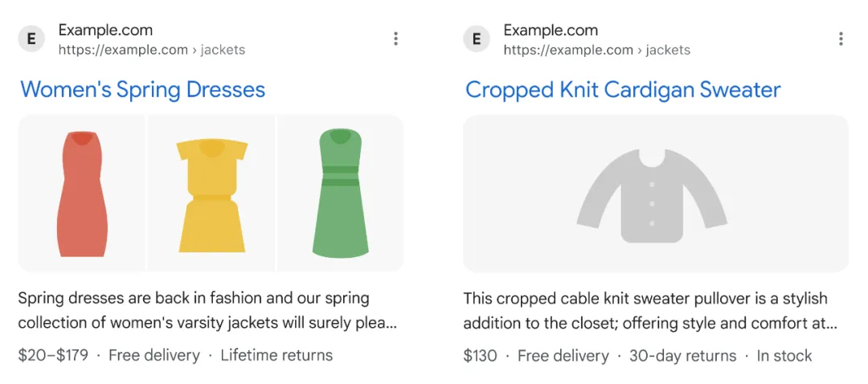
Task: Click the Example.com site name above Cardigan Sweater
Action: tap(551, 31)
